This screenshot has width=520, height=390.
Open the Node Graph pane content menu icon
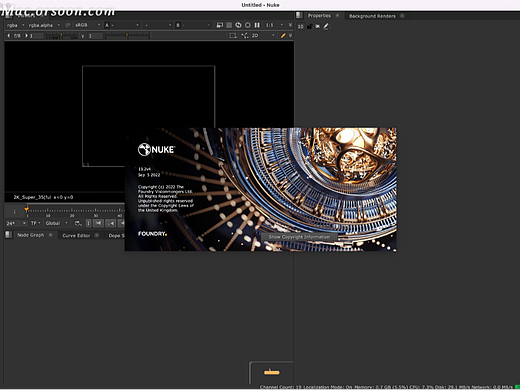pos(9,235)
